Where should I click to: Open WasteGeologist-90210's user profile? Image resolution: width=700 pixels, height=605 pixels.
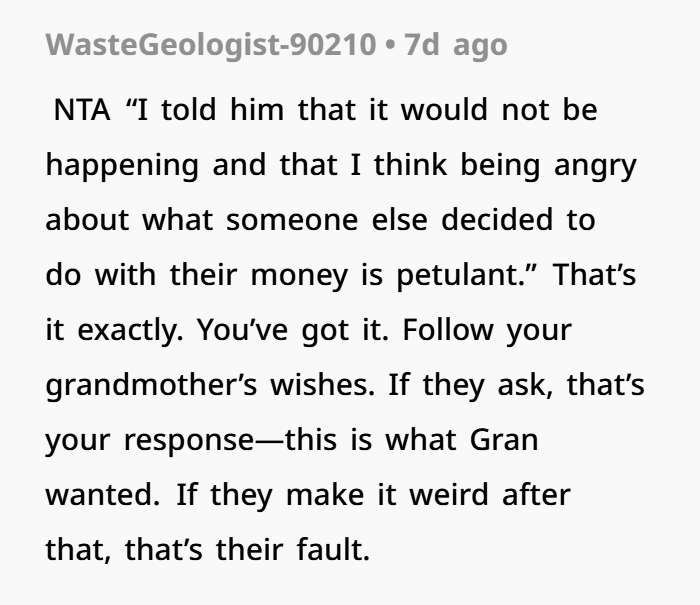coord(211,45)
